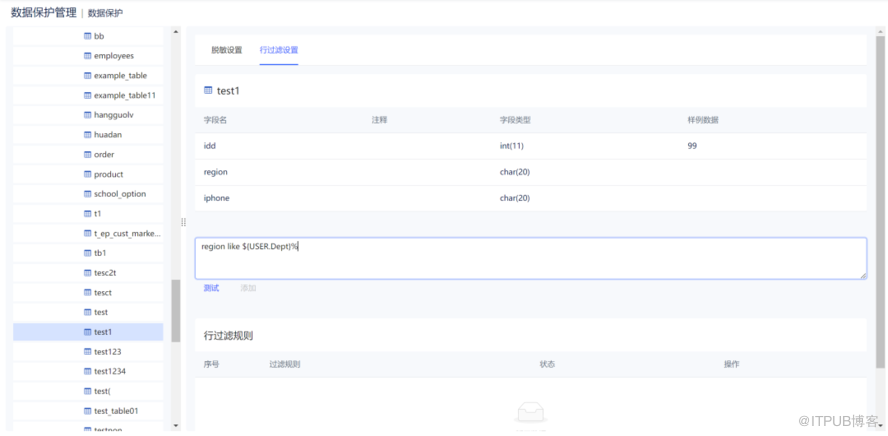
Task: Click the table icon beside product
Action: [x=87, y=174]
